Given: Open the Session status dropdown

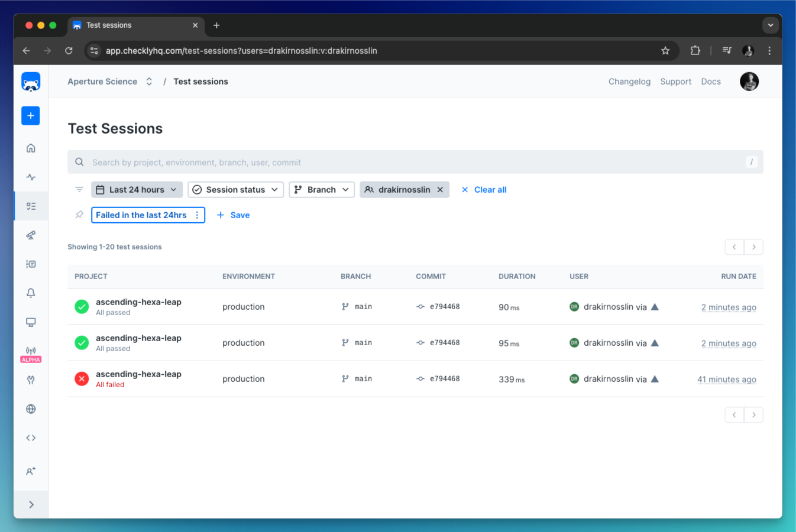Looking at the screenshot, I should (235, 190).
